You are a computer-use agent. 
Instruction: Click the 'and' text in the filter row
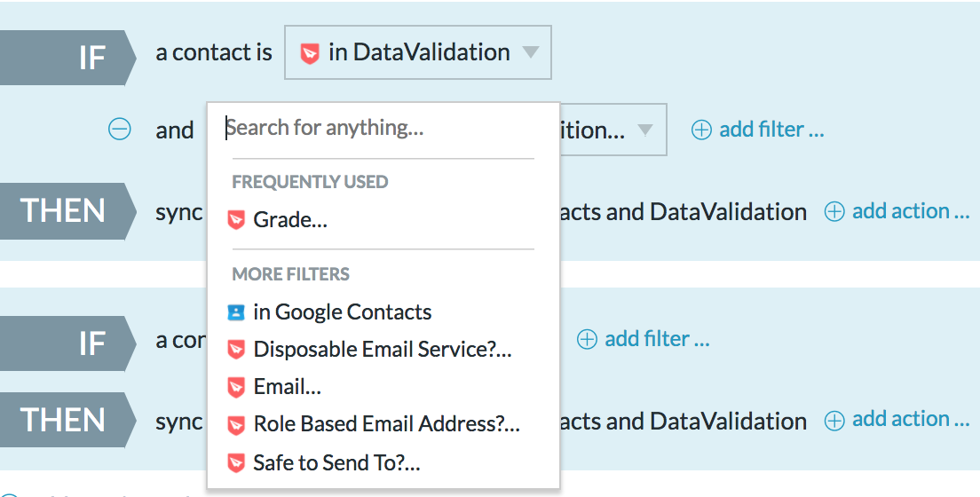pyautogui.click(x=174, y=130)
